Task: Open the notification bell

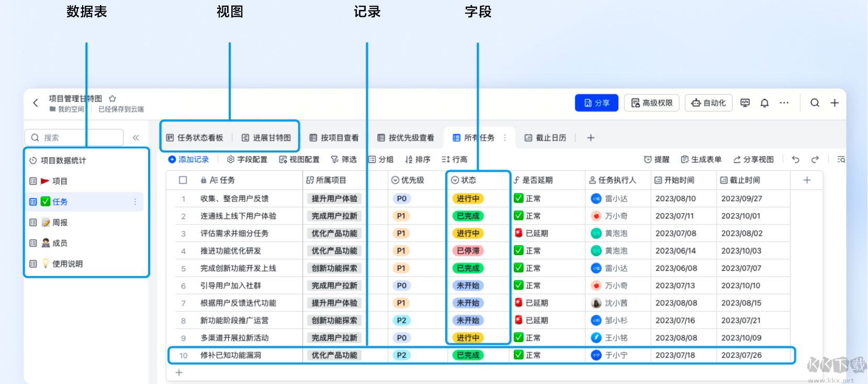Action: click(x=764, y=103)
